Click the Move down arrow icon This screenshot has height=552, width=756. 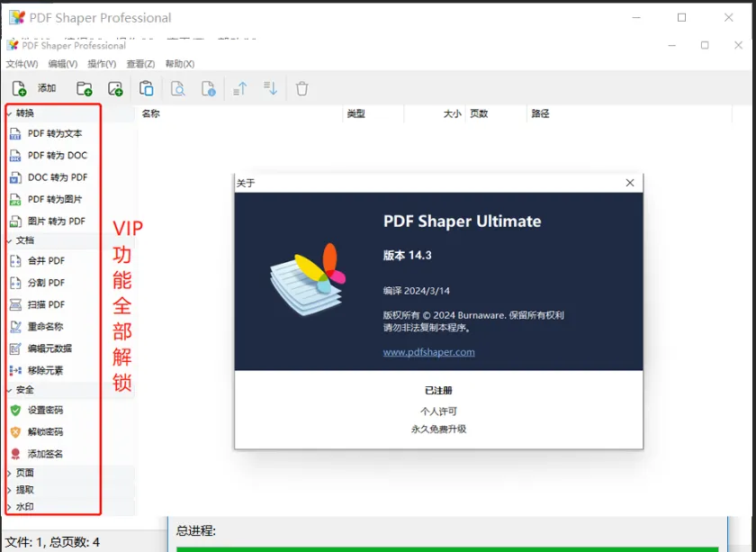point(271,88)
